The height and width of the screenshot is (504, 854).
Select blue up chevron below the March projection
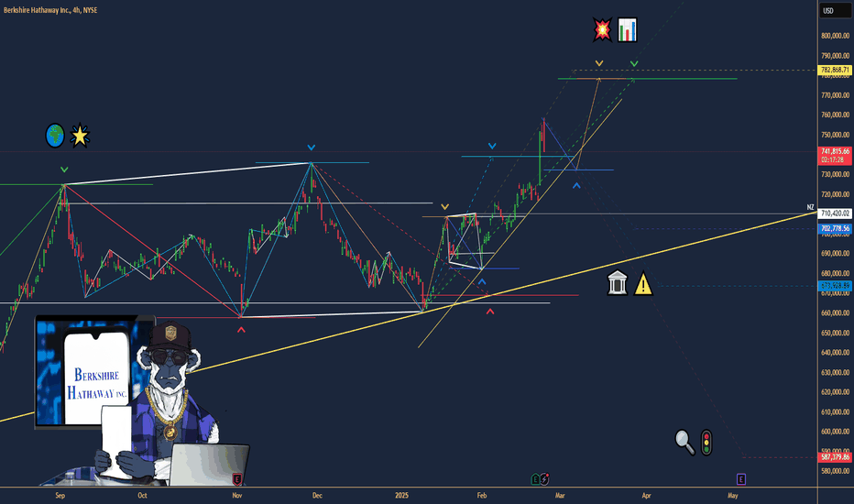(x=576, y=186)
